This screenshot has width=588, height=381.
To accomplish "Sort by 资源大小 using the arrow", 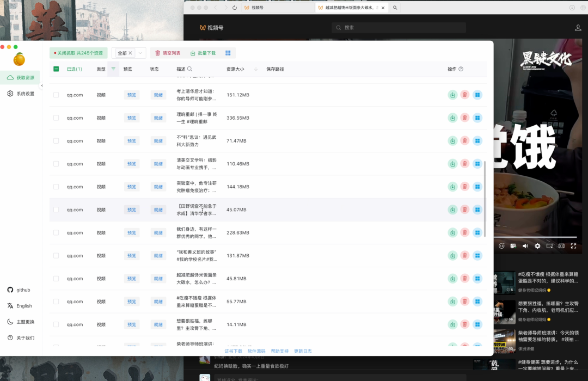I will (256, 69).
